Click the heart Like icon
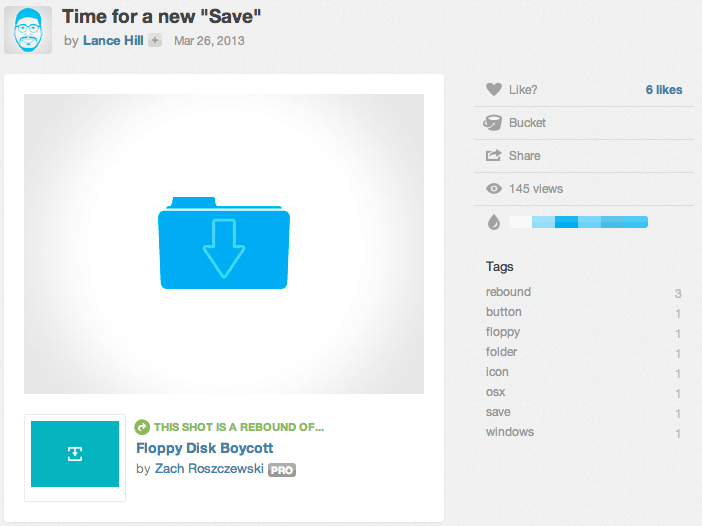 (x=493, y=90)
